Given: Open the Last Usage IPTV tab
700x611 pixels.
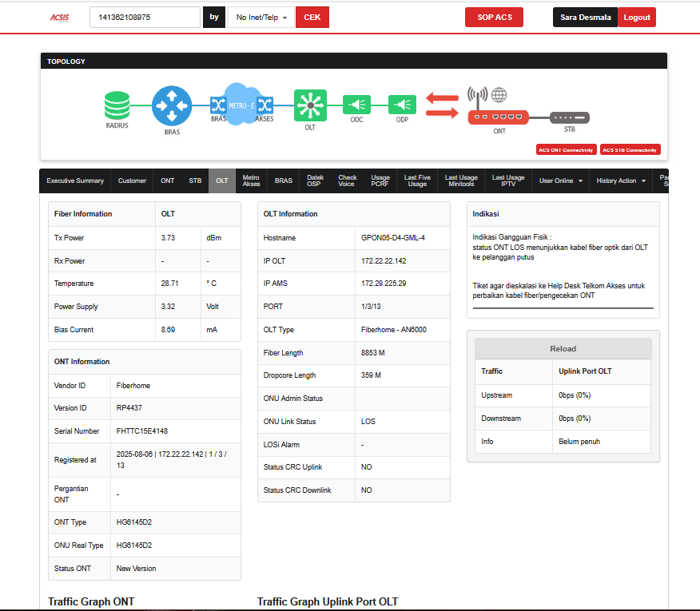Looking at the screenshot, I should [x=508, y=181].
